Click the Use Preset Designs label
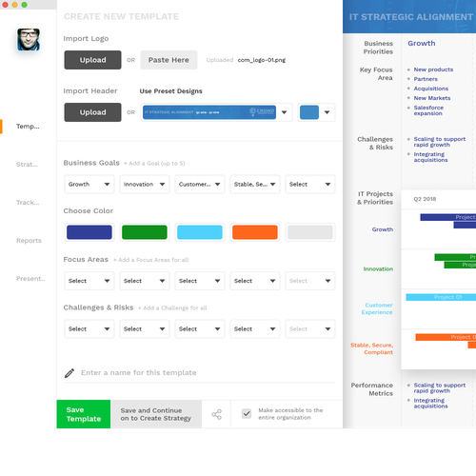The width and height of the screenshot is (476, 476). 170,91
